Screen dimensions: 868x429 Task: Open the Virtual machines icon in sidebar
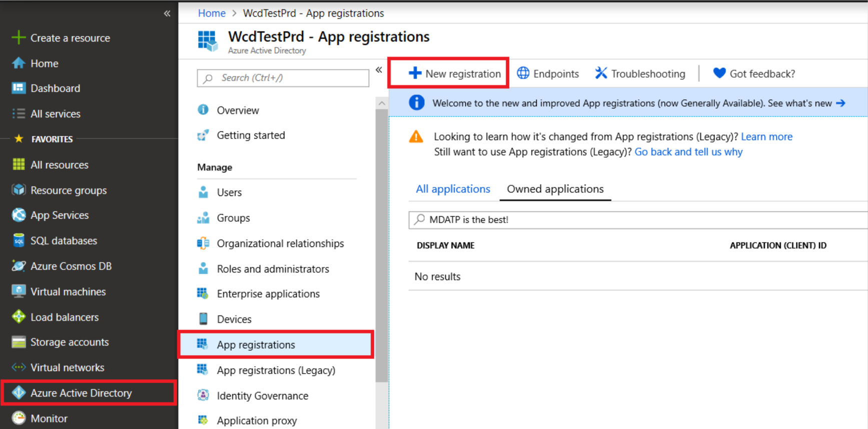[19, 291]
